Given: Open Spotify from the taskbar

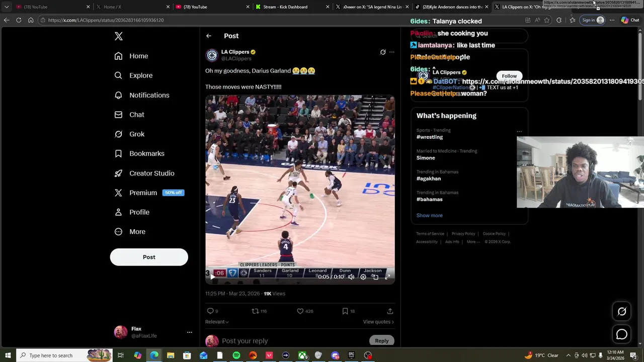Looking at the screenshot, I should pyautogui.click(x=236, y=355).
